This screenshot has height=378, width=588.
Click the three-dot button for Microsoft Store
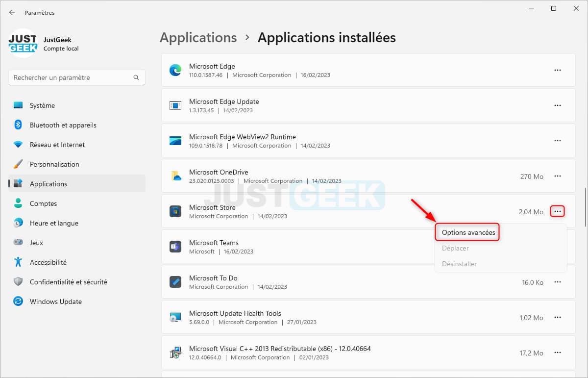coord(558,211)
